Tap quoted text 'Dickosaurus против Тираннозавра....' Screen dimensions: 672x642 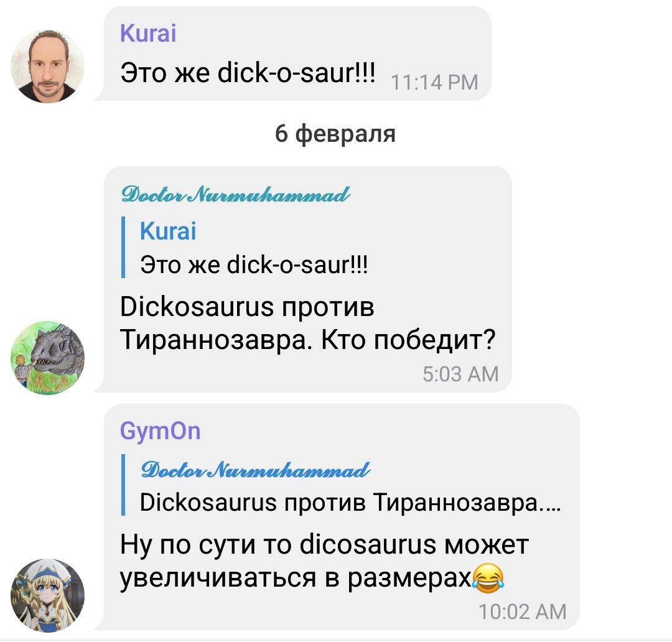point(350,502)
